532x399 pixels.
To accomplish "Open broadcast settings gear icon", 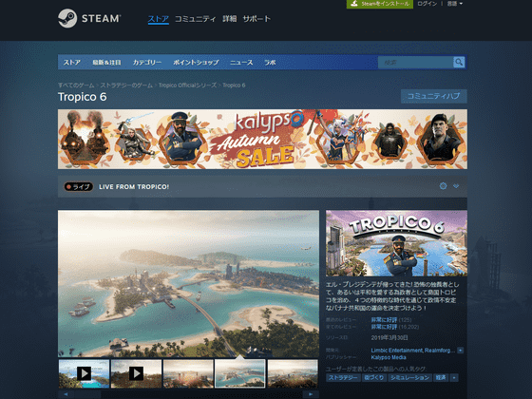I will [x=443, y=186].
